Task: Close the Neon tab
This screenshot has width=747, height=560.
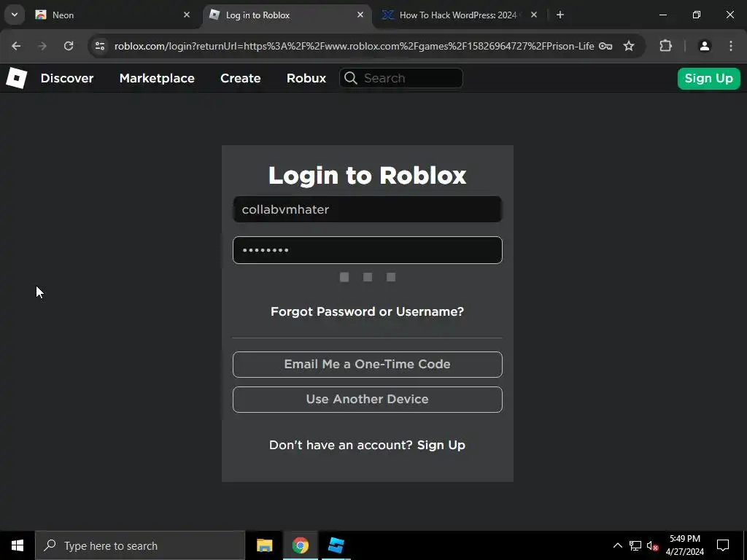Action: pos(187,15)
